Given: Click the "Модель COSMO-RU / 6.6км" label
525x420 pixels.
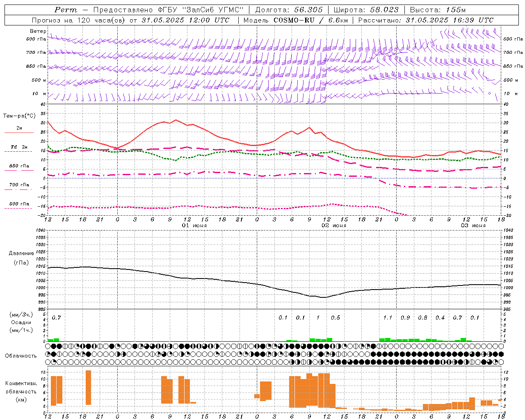Looking at the screenshot, I should (296, 20).
